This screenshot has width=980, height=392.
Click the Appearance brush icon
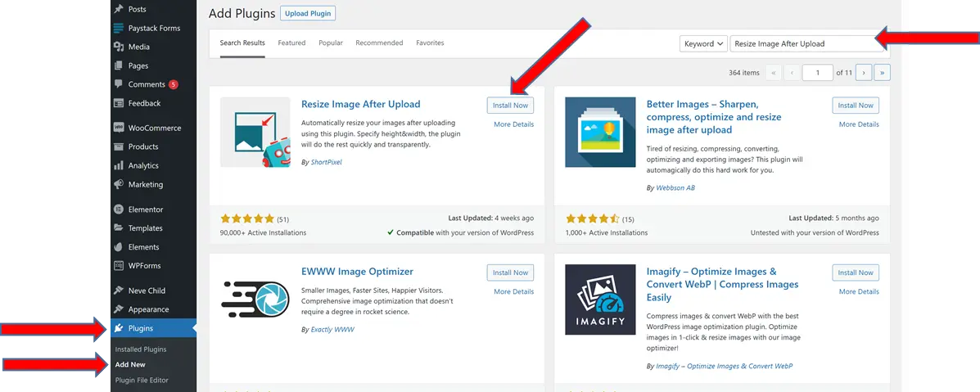pos(118,309)
